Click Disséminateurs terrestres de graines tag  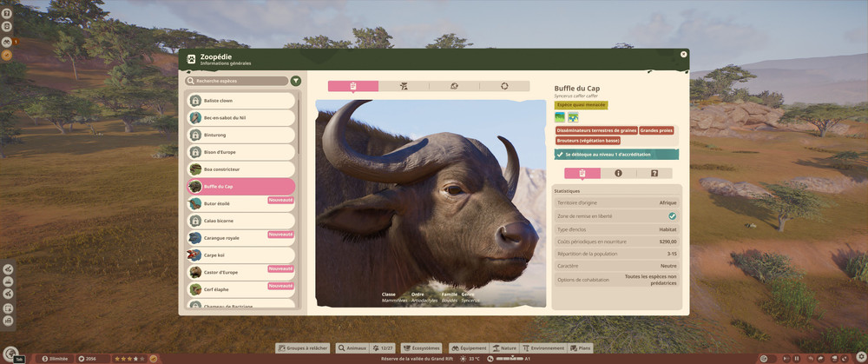[x=596, y=131]
